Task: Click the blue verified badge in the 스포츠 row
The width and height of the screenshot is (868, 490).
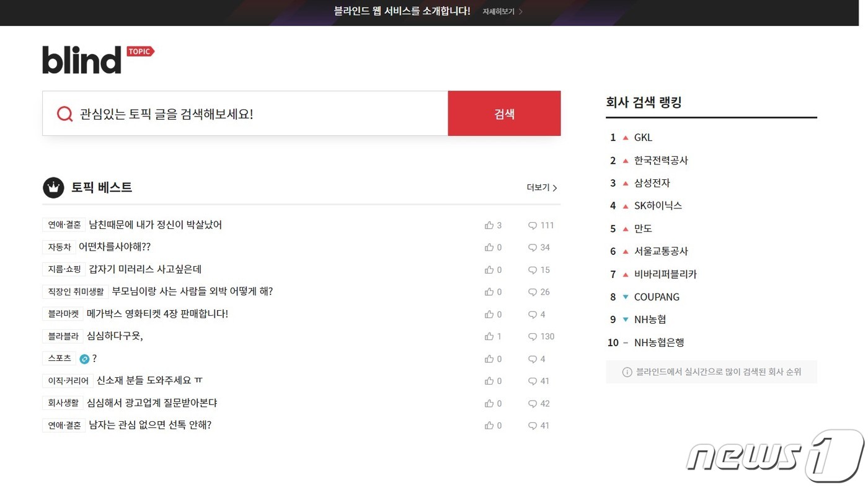Action: 85,358
